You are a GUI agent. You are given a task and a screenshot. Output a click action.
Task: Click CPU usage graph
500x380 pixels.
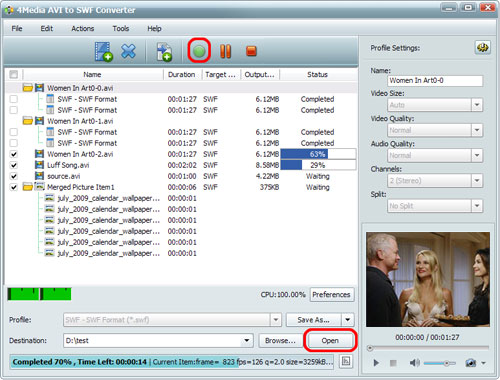pos(39,294)
